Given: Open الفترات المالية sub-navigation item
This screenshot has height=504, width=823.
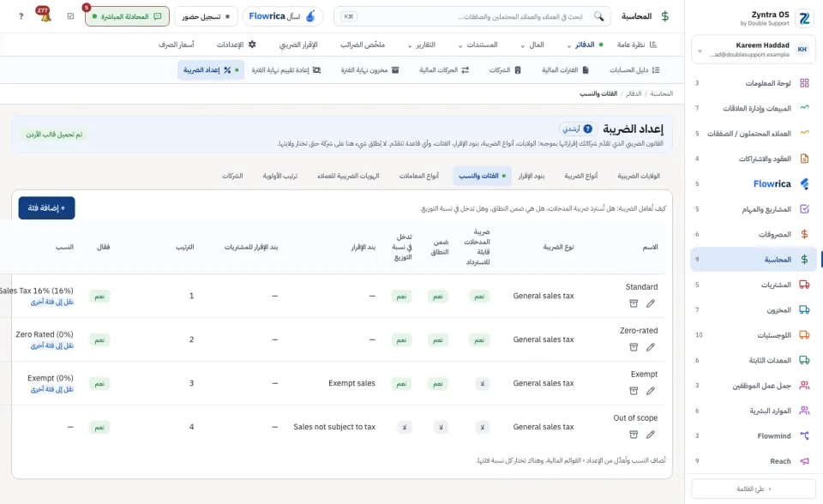Looking at the screenshot, I should click(565, 69).
